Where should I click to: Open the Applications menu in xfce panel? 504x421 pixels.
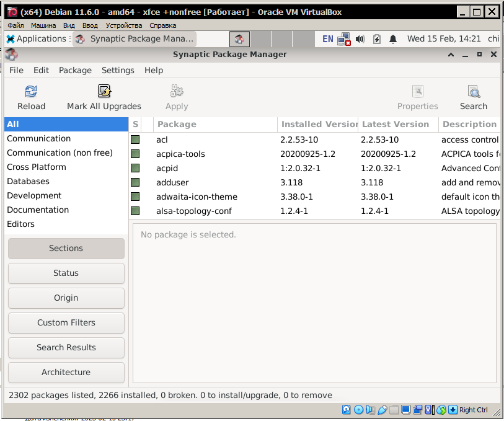pos(38,39)
